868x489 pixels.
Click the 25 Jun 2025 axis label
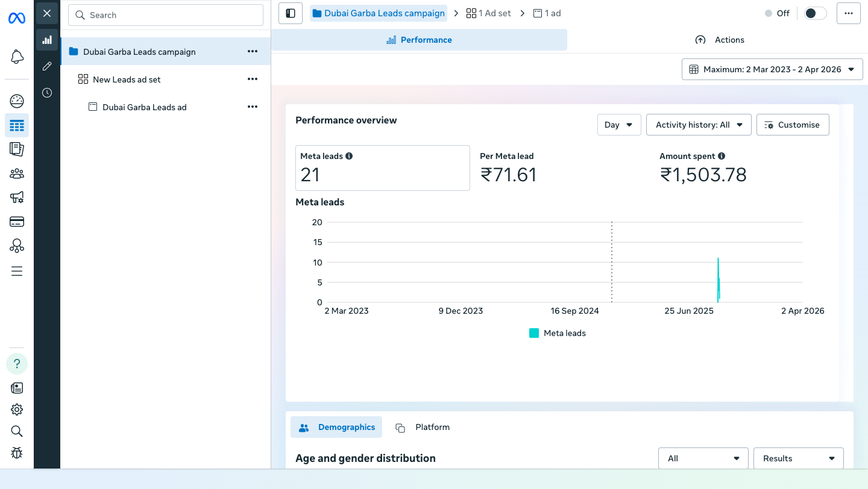click(x=689, y=311)
